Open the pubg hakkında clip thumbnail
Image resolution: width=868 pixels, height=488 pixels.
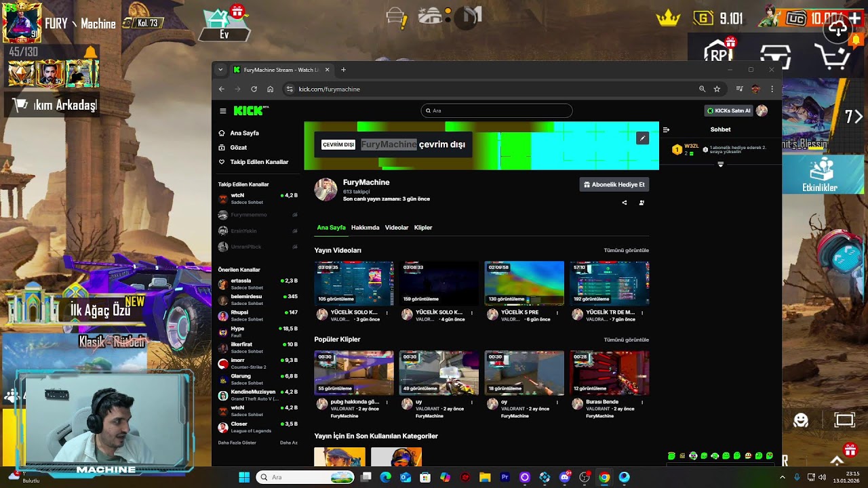354,373
